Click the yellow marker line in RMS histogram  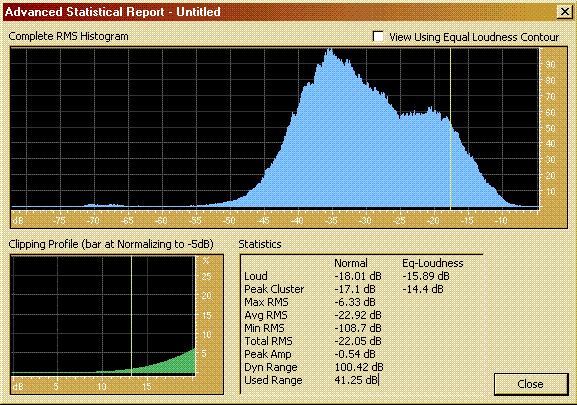(x=450, y=129)
